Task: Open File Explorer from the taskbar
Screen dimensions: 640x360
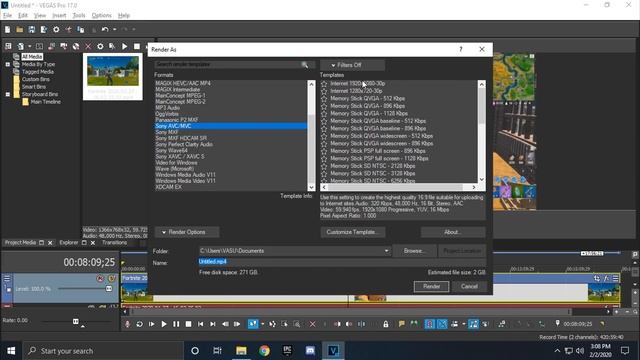Action: [x=241, y=351]
